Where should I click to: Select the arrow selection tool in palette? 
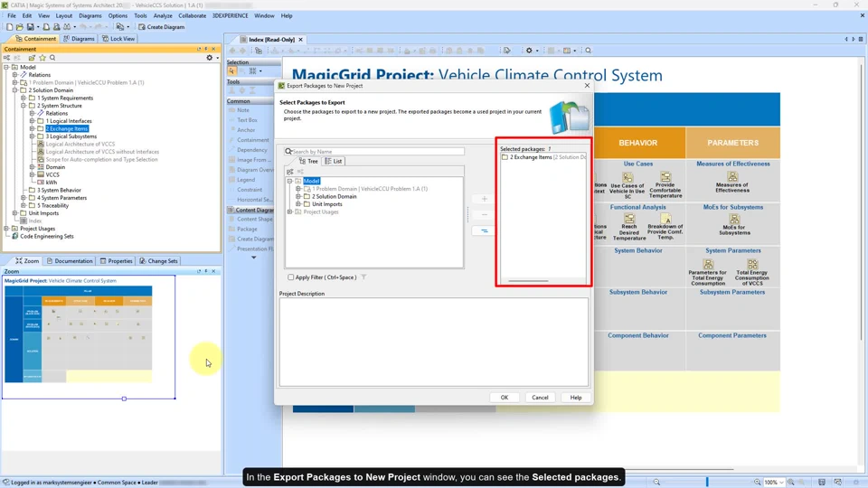point(232,70)
